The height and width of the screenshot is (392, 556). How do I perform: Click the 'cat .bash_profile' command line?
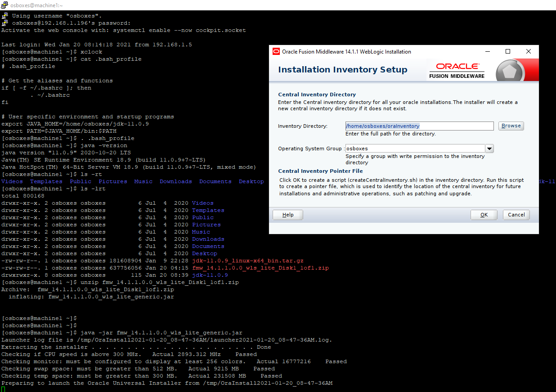click(72, 59)
